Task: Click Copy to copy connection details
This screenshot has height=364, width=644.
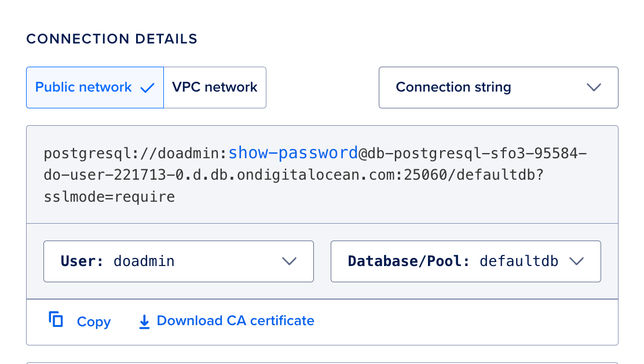Action: [x=94, y=321]
